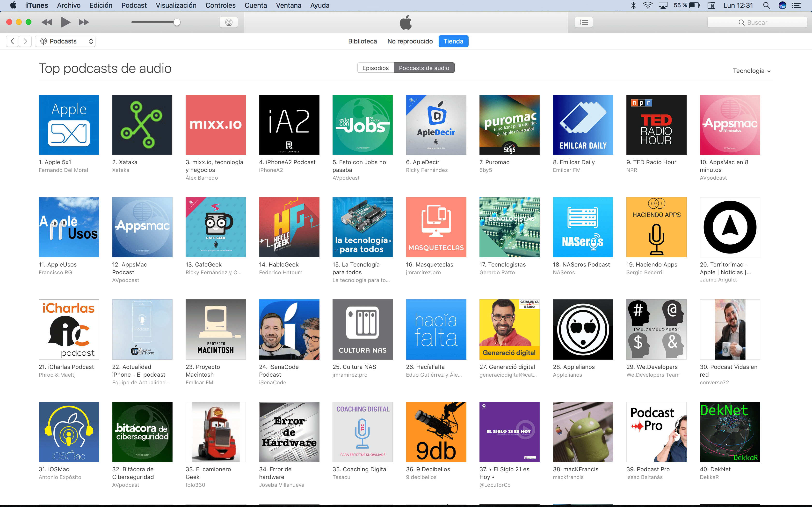Image resolution: width=812 pixels, height=507 pixels.
Task: Open Spotlight search from the menu bar
Action: pyautogui.click(x=766, y=5)
